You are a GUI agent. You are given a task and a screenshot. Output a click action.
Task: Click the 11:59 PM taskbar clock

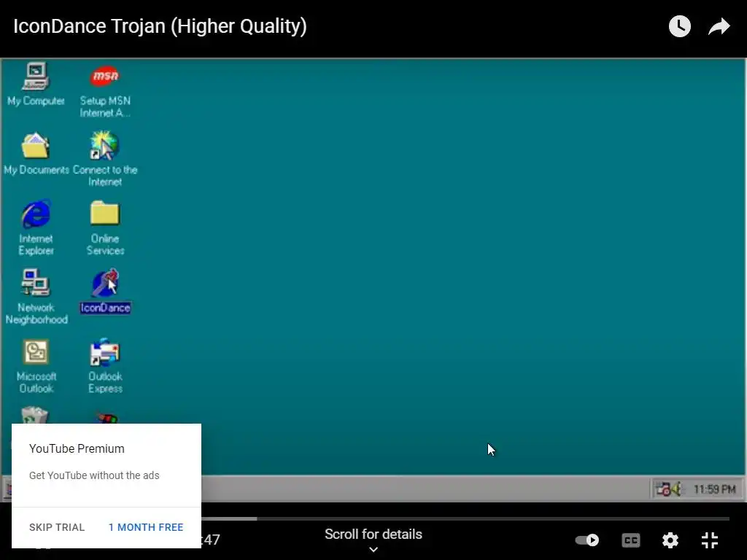pos(715,489)
